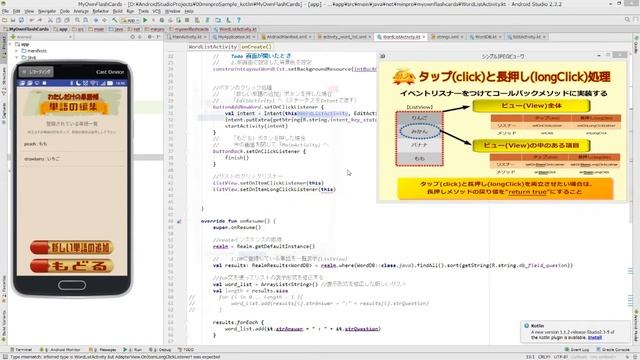The image size is (640, 360).
Task: Click the Cut scissors icon
Action: pos(50,20)
